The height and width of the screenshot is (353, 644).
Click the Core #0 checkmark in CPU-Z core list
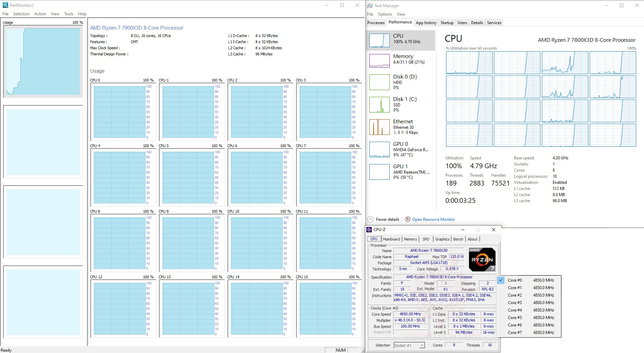(x=501, y=280)
